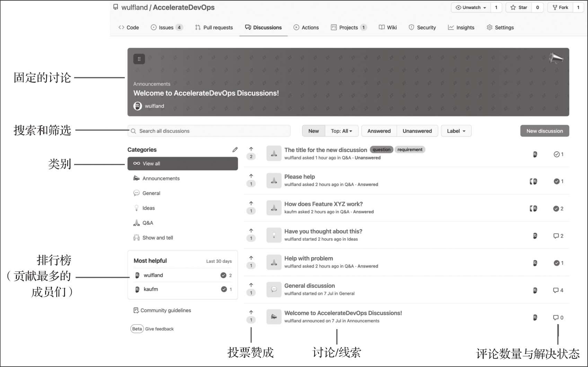Click the Search all discussions field
Viewport: 588px width, 367px height.
pyautogui.click(x=209, y=131)
